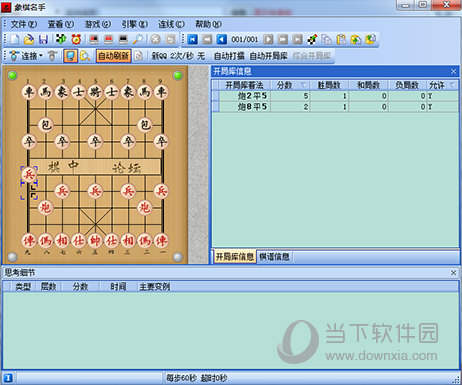Expand the 连接 dropdown arrow
Image resolution: width=462 pixels, height=385 pixels.
pyautogui.click(x=41, y=55)
